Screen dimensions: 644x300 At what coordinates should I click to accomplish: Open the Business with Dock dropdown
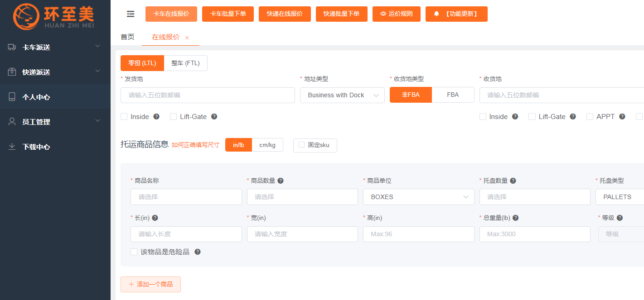coord(342,95)
